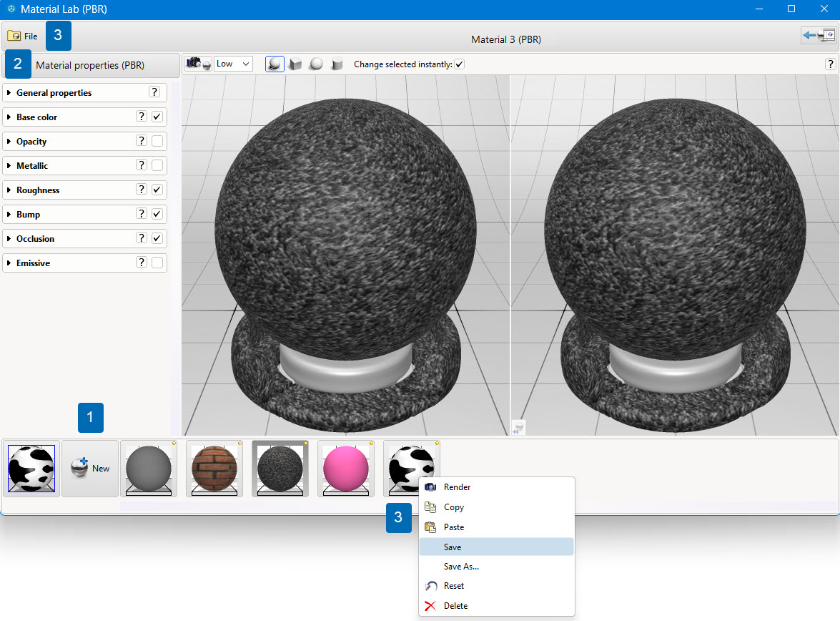Click the app icon in title bar
This screenshot has width=840, height=621.
pyautogui.click(x=11, y=9)
